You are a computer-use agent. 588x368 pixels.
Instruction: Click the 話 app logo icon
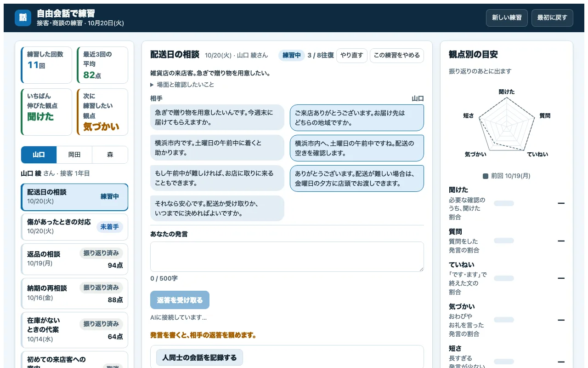point(23,18)
